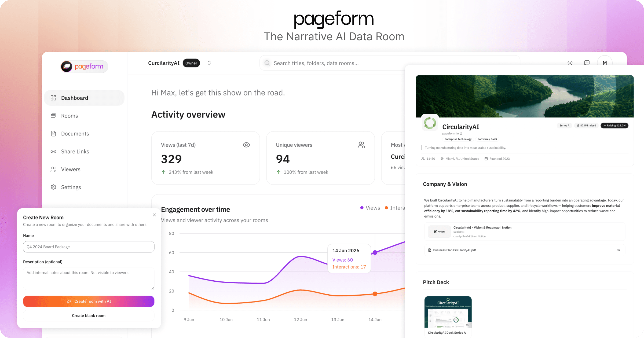Click the PDF file icon beside Business Plan
644x338 pixels.
(430, 250)
